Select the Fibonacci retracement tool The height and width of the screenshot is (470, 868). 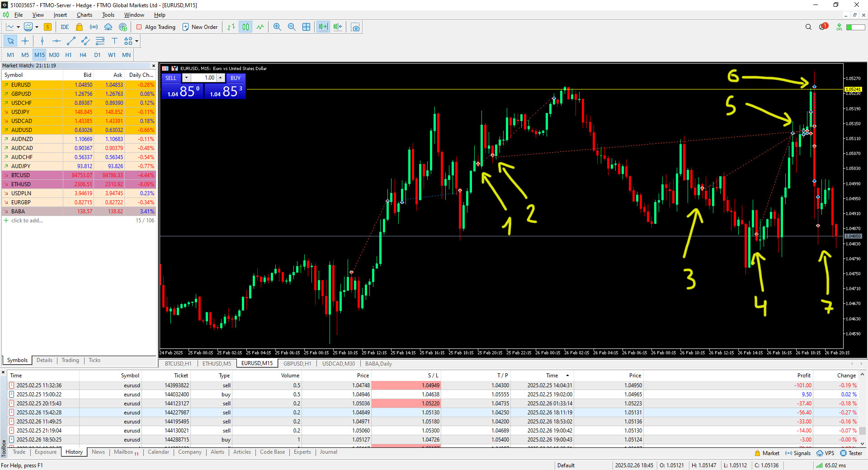pyautogui.click(x=100, y=41)
